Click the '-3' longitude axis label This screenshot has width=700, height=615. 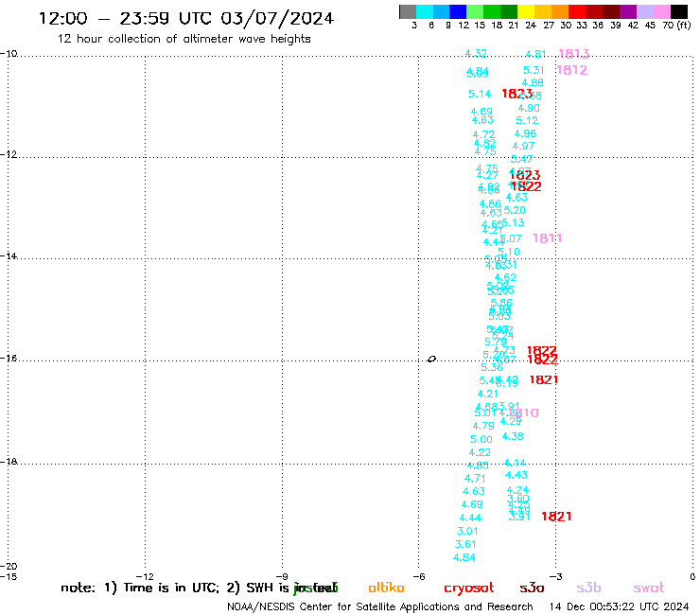[x=556, y=576]
